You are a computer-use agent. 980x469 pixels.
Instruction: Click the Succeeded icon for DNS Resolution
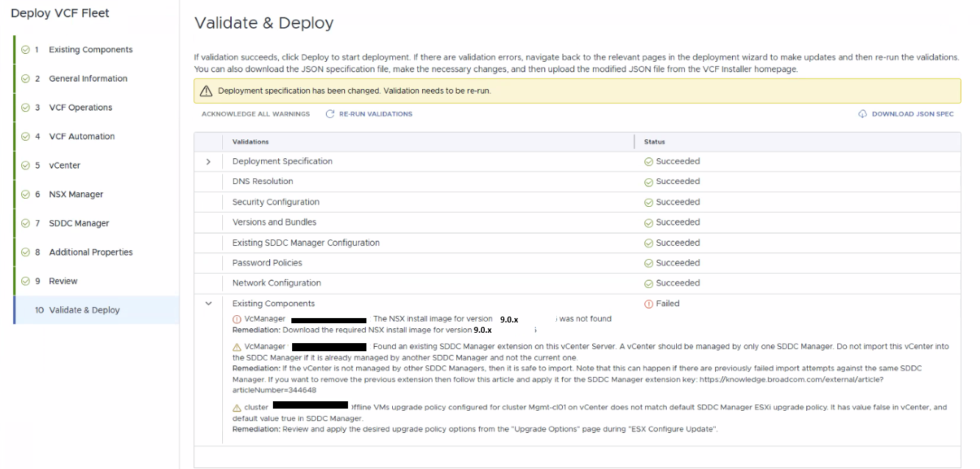[x=648, y=182]
